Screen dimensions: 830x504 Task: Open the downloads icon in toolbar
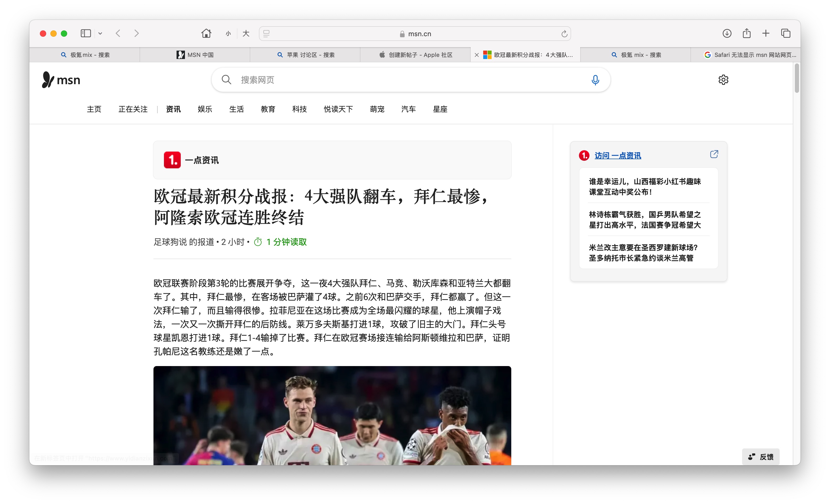pyautogui.click(x=727, y=33)
